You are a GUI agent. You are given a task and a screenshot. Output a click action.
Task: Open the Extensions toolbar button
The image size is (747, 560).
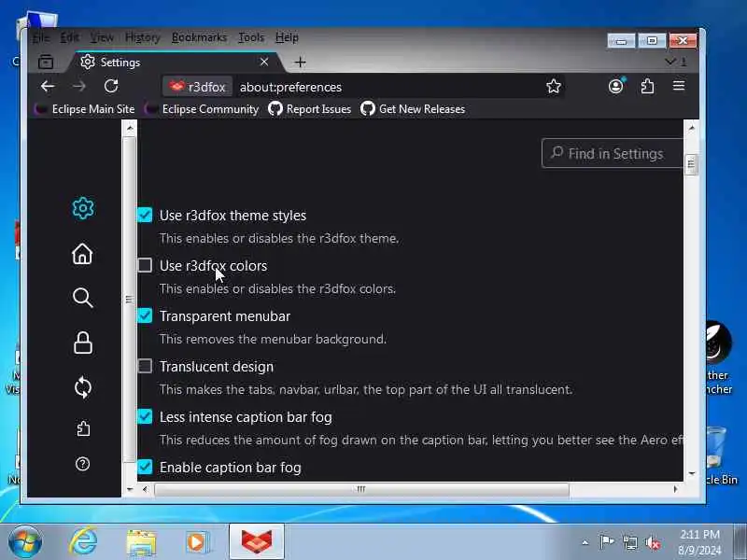tap(647, 86)
